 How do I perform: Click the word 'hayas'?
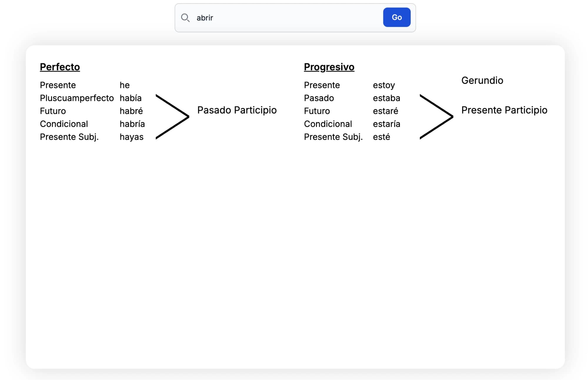coord(131,137)
